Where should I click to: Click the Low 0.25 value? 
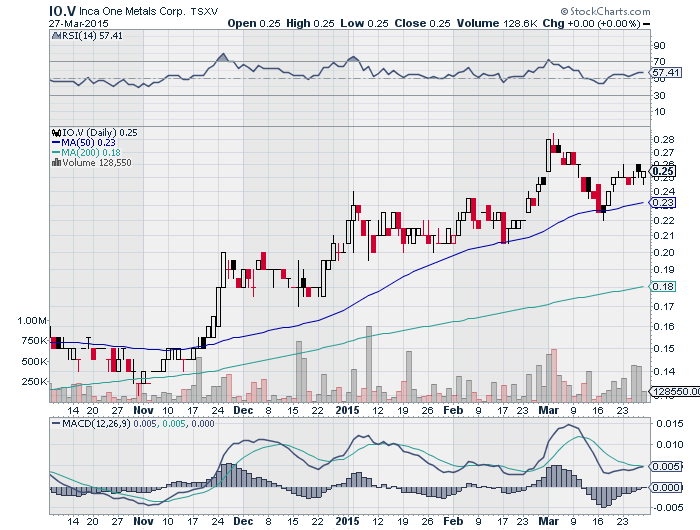[x=364, y=23]
